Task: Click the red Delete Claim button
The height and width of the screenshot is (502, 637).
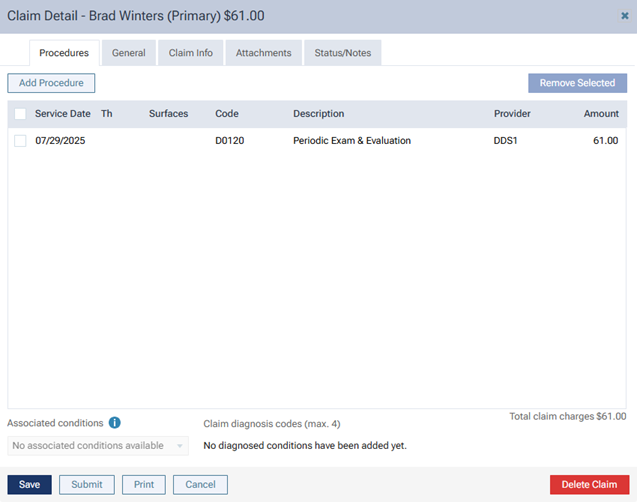Action: [589, 485]
